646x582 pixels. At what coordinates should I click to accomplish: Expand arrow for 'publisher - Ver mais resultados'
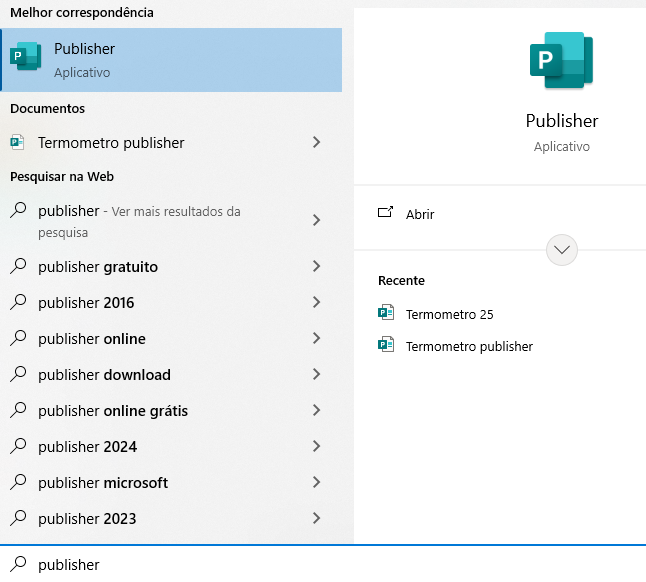[316, 220]
